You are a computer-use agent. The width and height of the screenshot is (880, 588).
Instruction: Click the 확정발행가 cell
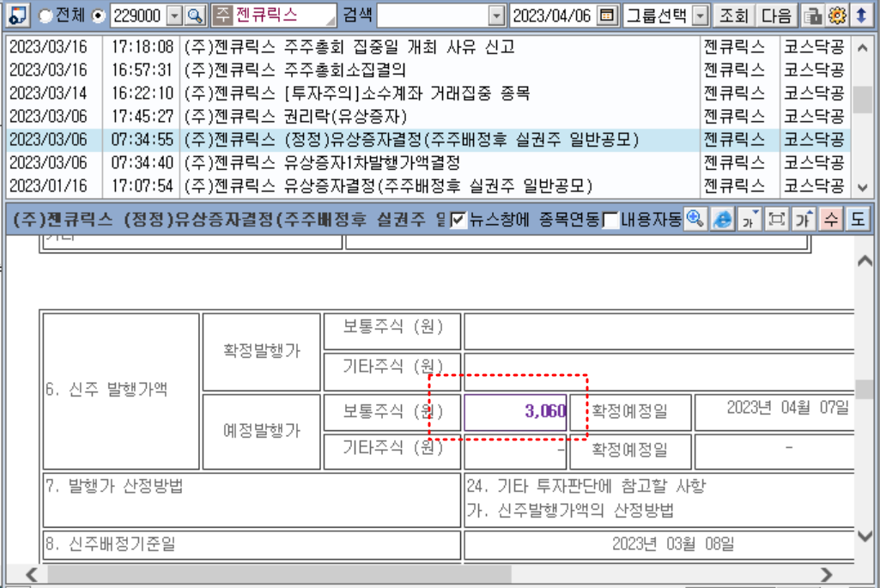pyautogui.click(x=262, y=351)
